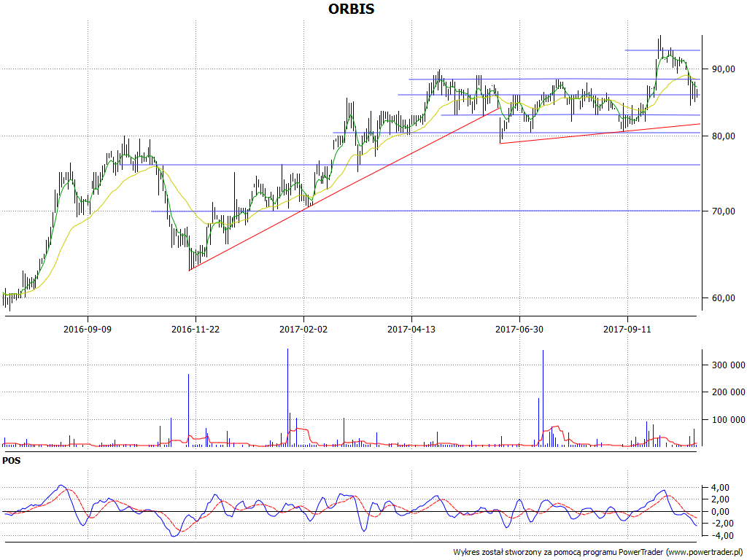Click the 2017-02-02 date label
The width and height of the screenshot is (747, 560).
[303, 329]
